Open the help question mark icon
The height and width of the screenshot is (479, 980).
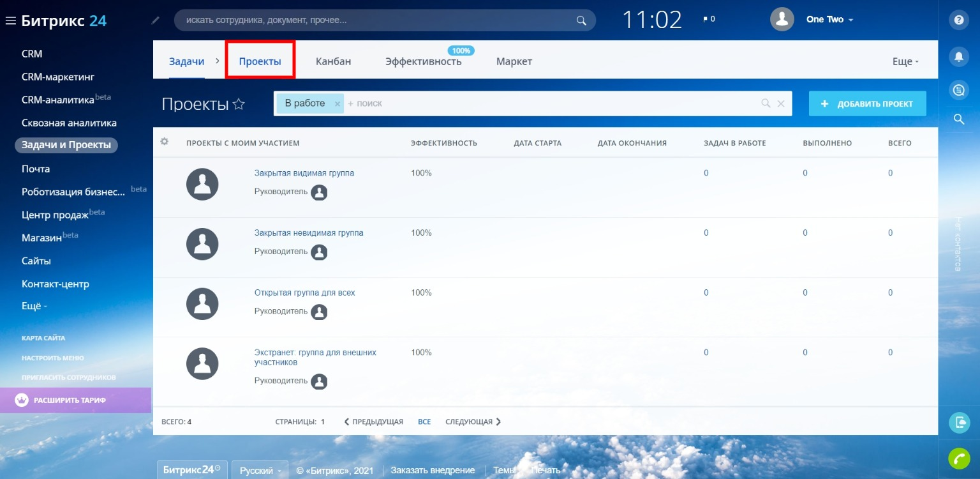tap(958, 20)
